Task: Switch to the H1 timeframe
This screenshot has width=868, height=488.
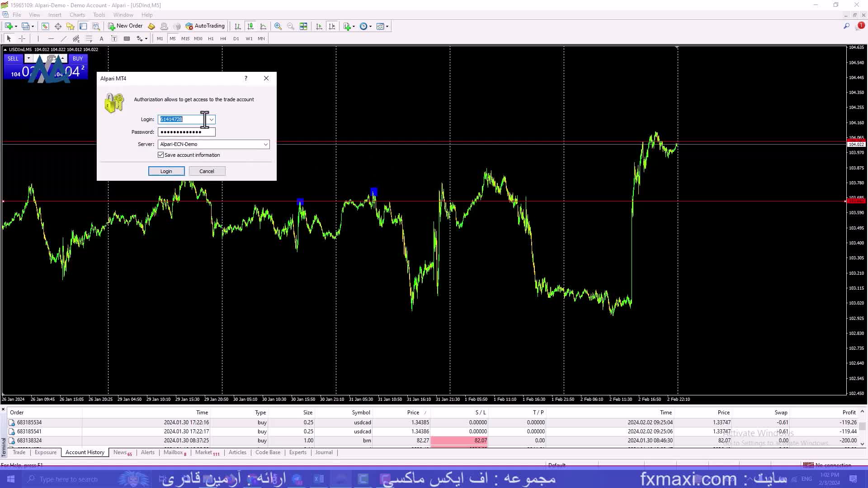Action: coord(211,39)
